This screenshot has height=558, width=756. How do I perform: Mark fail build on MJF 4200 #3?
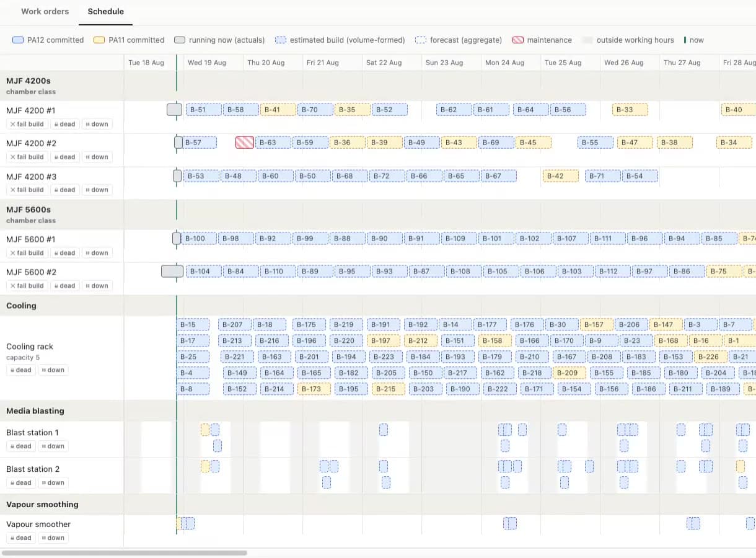pyautogui.click(x=27, y=190)
